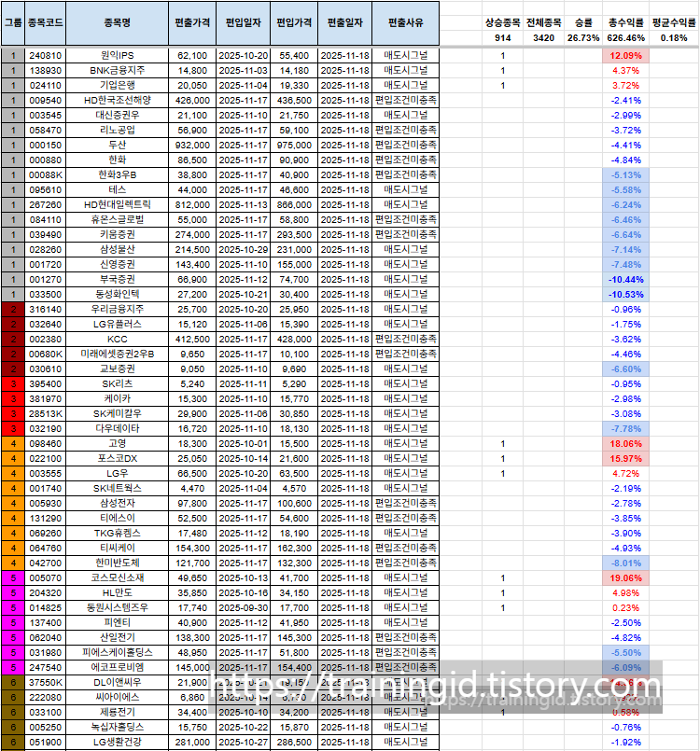Select the 전체종목 header cell
Screen dimensions: 700x751
point(544,22)
